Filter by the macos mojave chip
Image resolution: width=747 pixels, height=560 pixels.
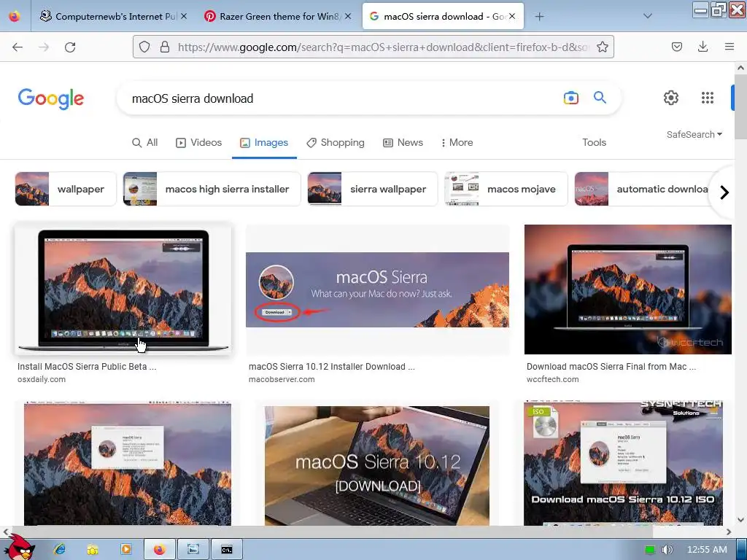506,189
